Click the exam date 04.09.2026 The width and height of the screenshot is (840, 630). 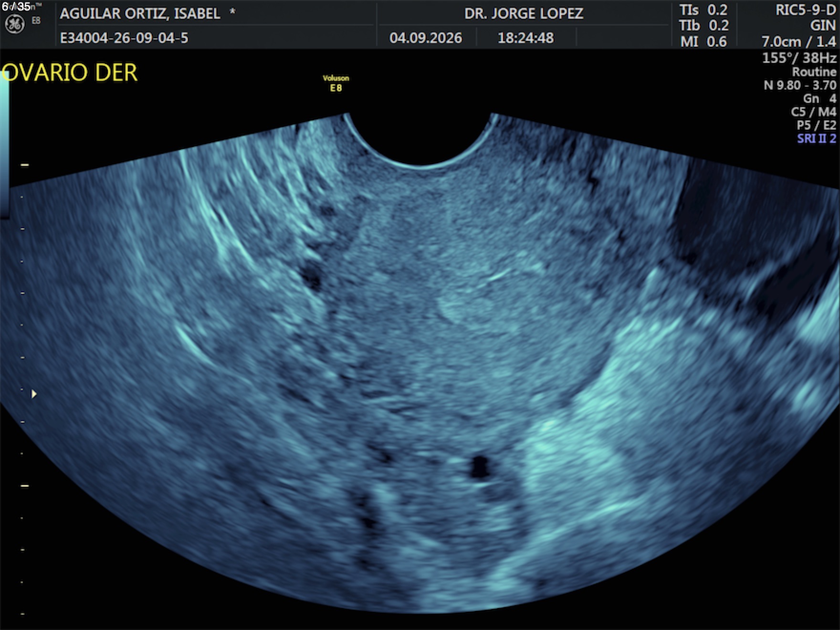(426, 38)
